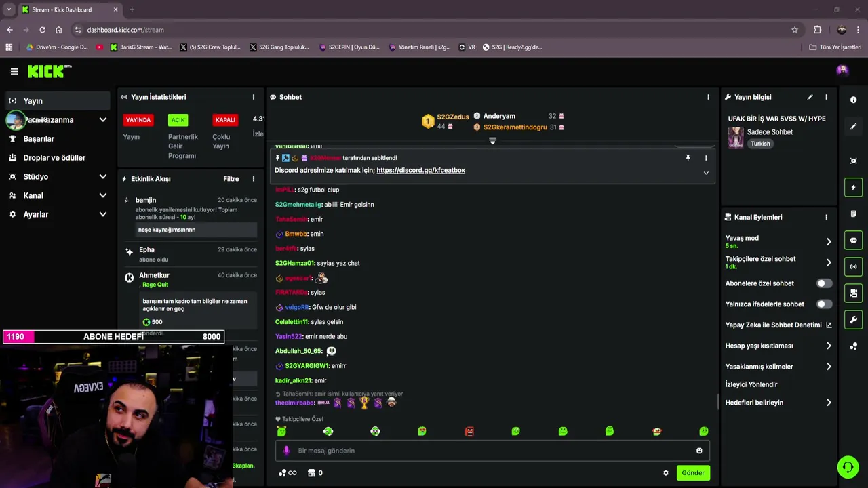Unpin the pinned Discord message
Screen dimensions: 868x488
688,158
